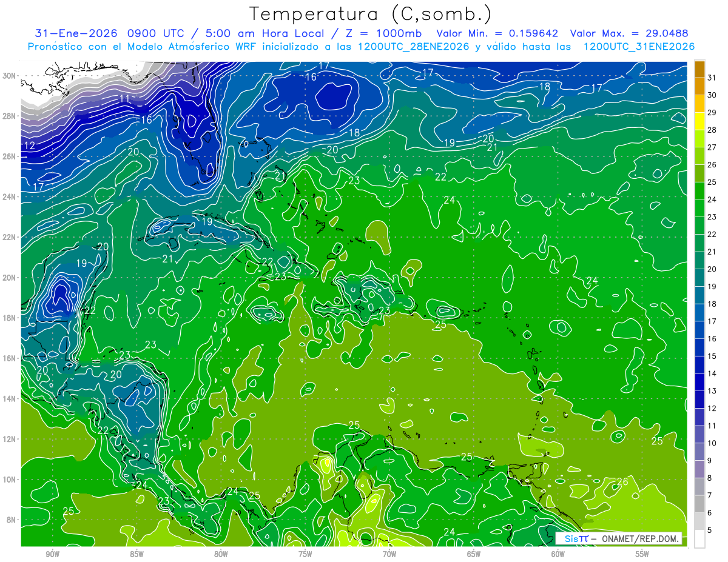Click the '16N' latitude axis label
Viewport: 728px width, 562px height.
(9, 358)
